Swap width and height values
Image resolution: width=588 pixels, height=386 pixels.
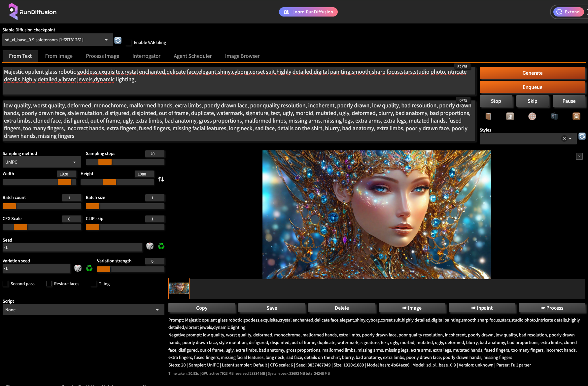tap(161, 179)
